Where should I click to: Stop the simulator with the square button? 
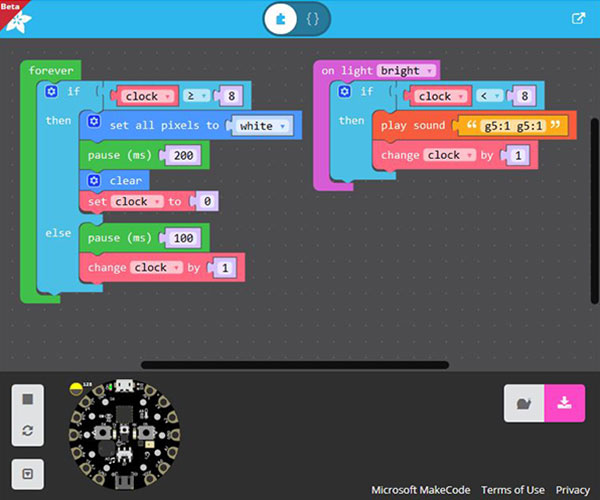coord(28,399)
